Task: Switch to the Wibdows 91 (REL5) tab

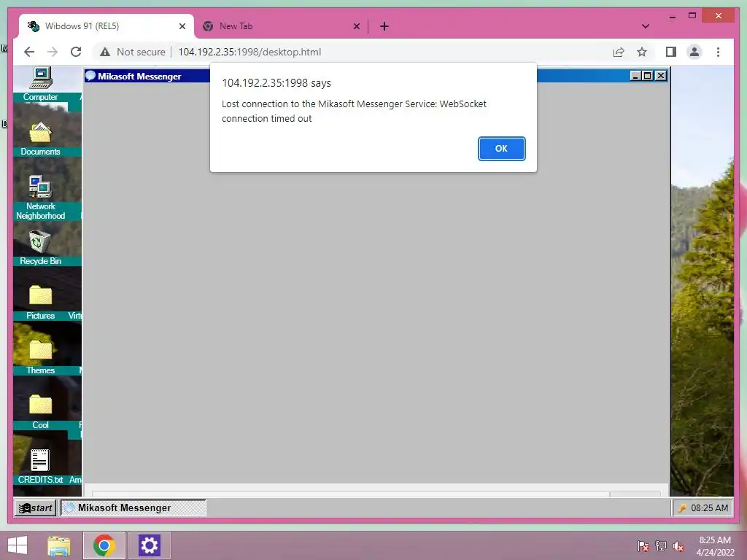Action: click(107, 26)
